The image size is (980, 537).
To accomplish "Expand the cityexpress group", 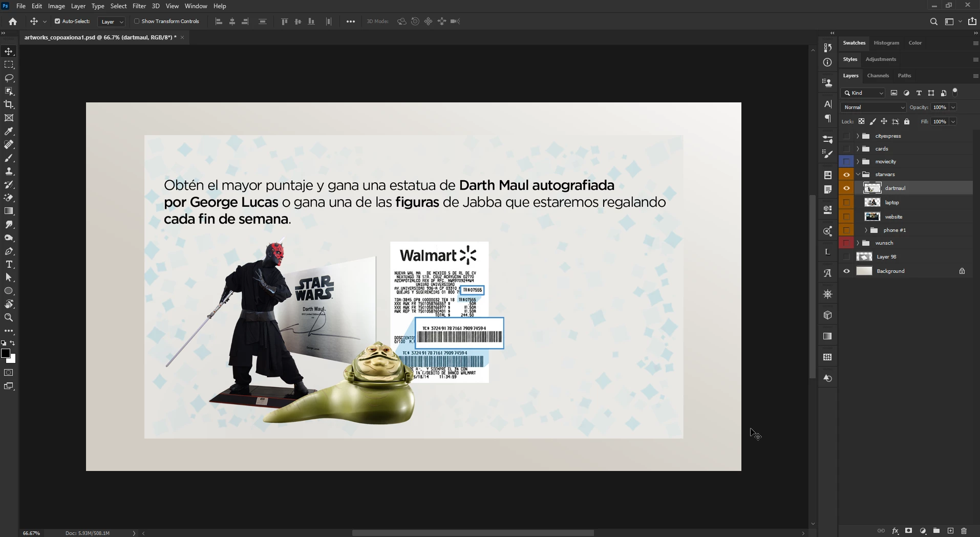I will pos(858,136).
